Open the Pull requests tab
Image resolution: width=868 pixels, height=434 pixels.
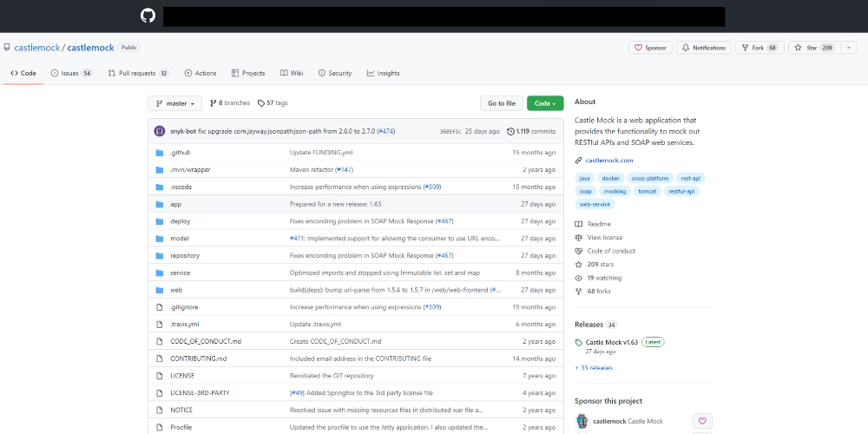pos(138,73)
